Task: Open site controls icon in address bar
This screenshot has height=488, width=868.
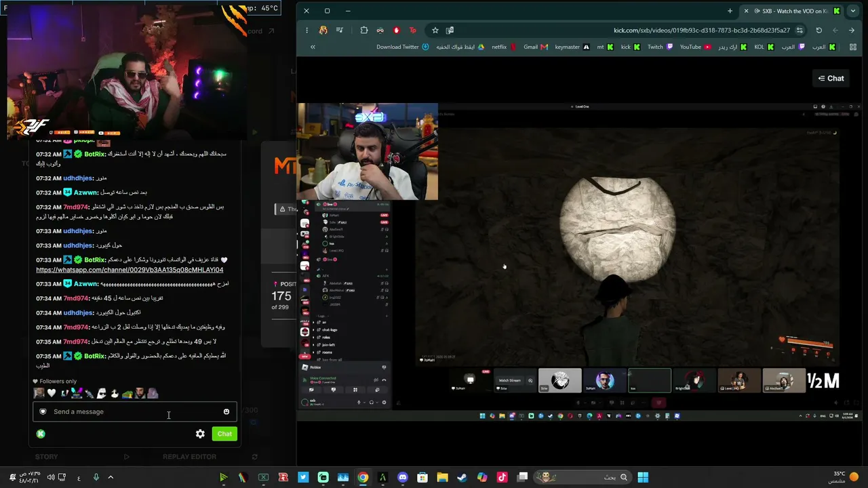Action: click(x=800, y=30)
